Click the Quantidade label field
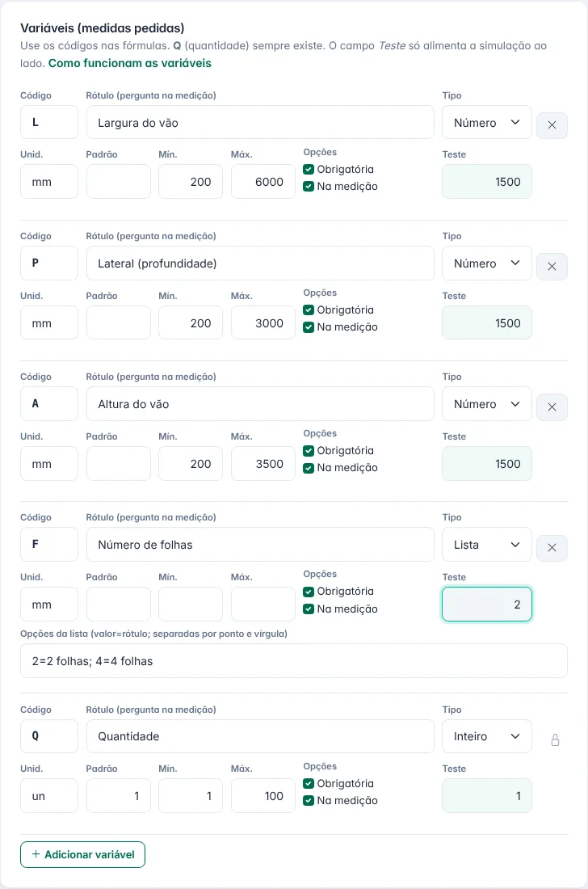 click(260, 736)
